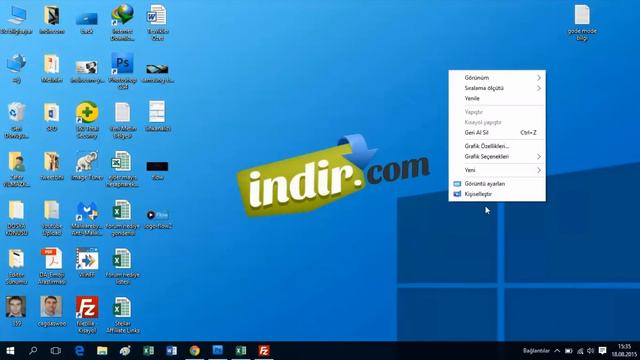Select the SEO folder on desktop

click(52, 117)
